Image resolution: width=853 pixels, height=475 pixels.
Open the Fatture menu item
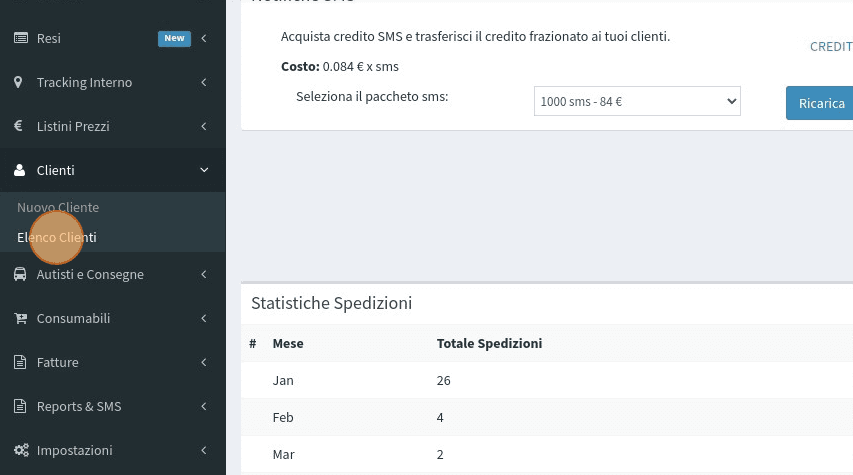(x=113, y=362)
